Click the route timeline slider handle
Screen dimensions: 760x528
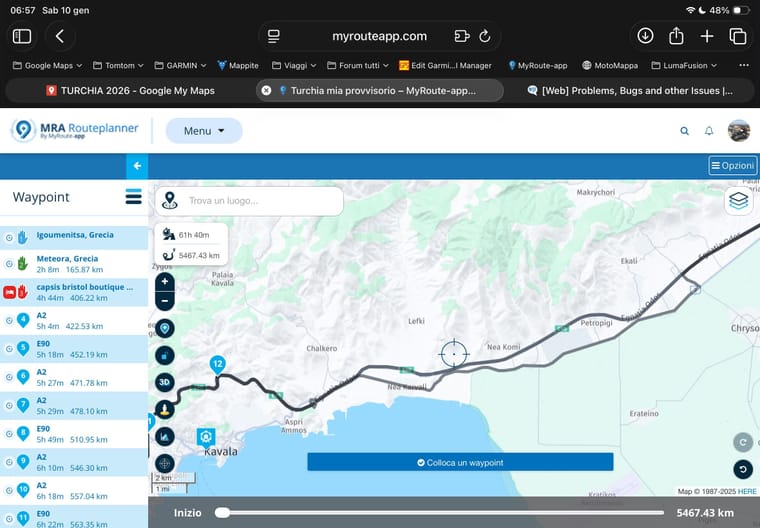(222, 513)
